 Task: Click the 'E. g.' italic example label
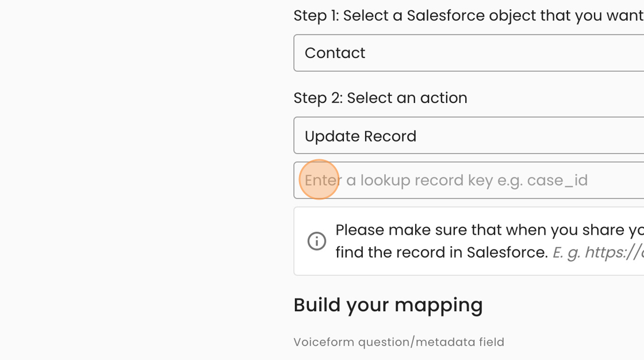566,252
